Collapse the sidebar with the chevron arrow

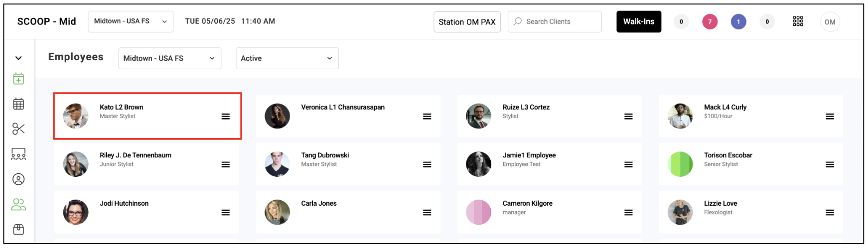click(18, 58)
